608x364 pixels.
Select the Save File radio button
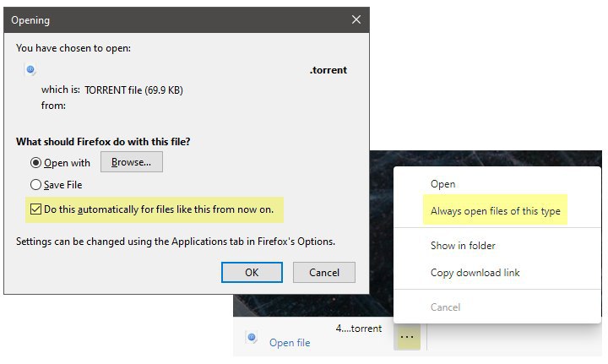coord(35,184)
